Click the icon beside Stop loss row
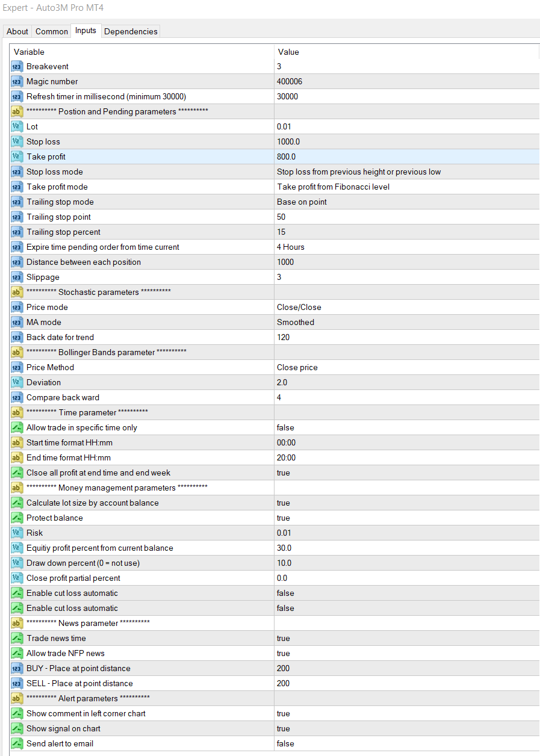Image resolution: width=540 pixels, height=756 pixels. coord(17,141)
